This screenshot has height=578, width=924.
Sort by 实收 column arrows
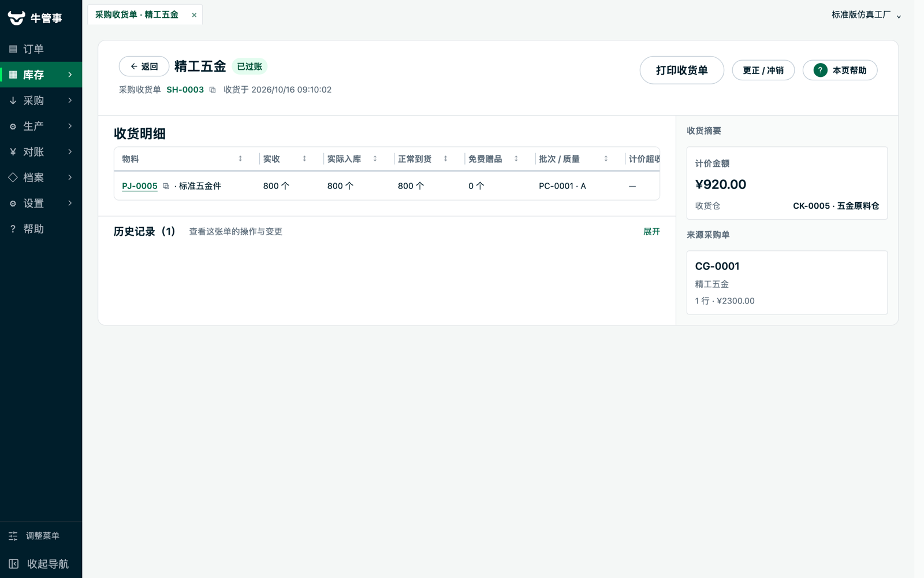[x=304, y=159]
